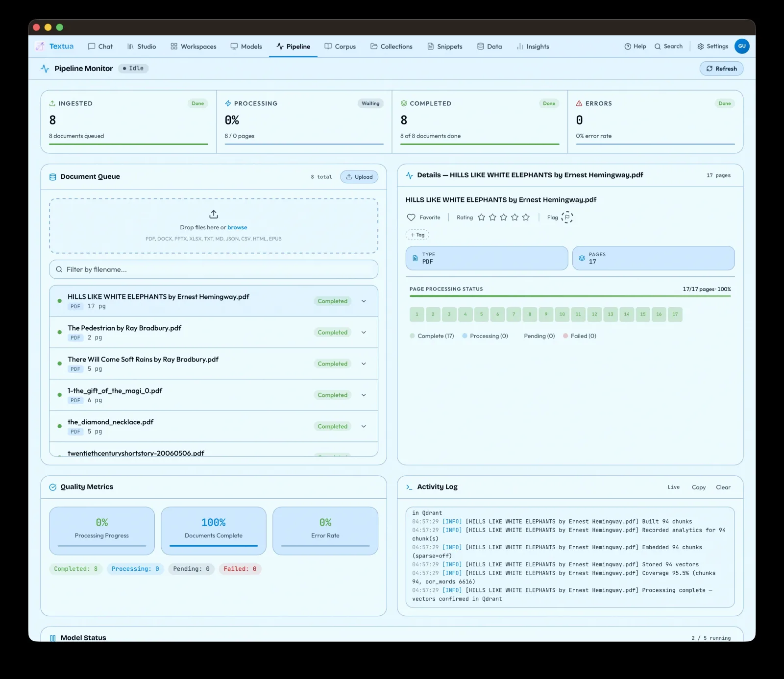Image resolution: width=784 pixels, height=679 pixels.
Task: Rate document five stars
Action: [x=526, y=218]
